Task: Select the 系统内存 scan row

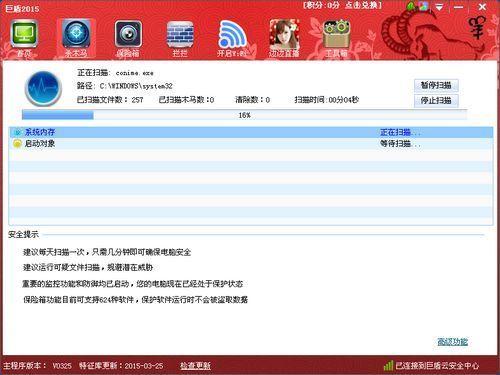Action: point(251,132)
